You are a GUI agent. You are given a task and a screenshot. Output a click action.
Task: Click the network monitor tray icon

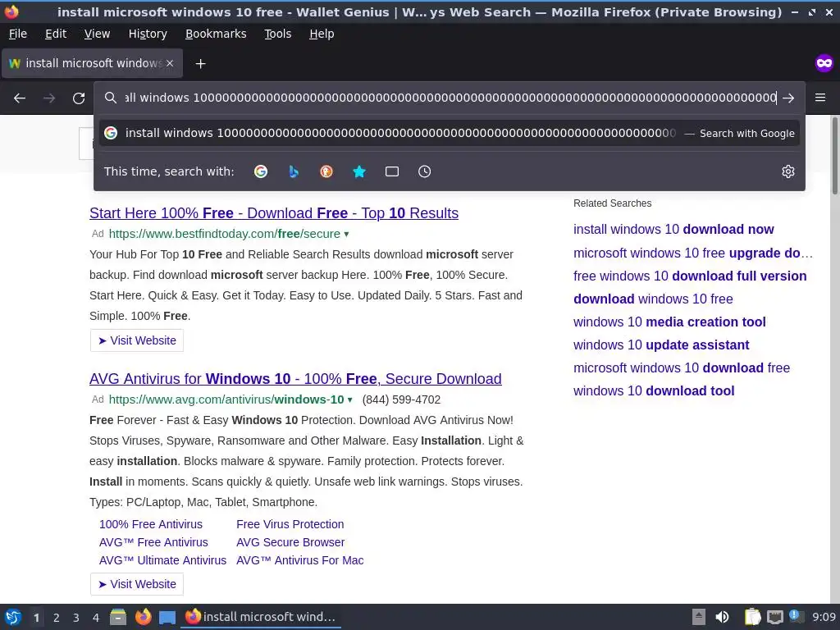774,617
